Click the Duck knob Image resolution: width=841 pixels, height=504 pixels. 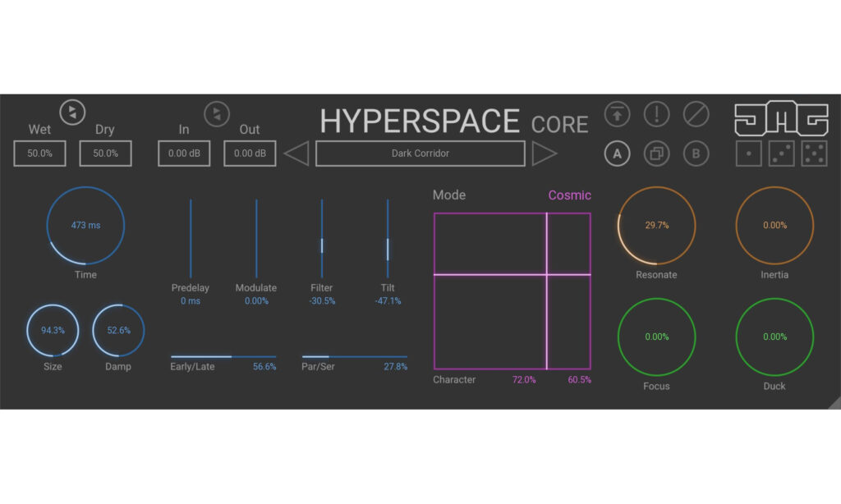[774, 337]
